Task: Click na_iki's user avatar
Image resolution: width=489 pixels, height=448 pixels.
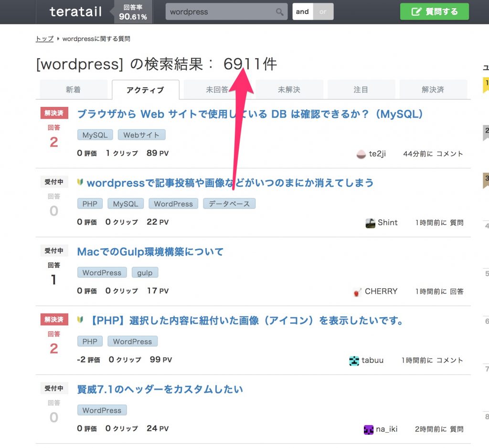Action: coord(368,429)
